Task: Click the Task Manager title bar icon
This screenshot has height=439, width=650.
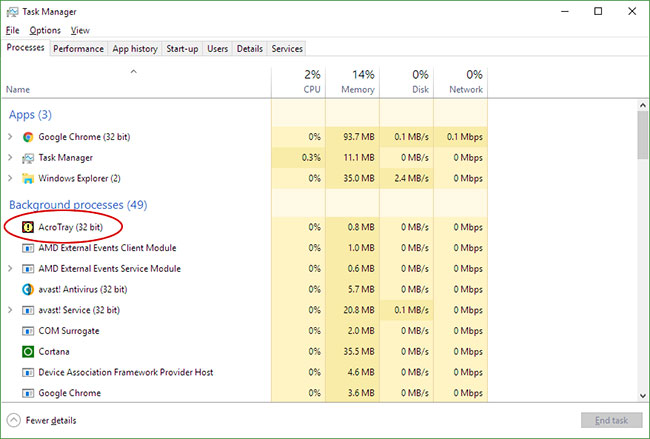Action: [12, 12]
